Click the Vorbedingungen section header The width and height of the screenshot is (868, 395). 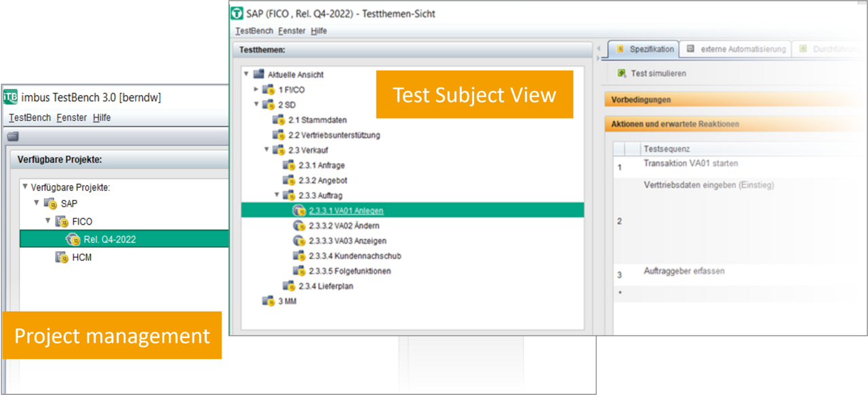(x=641, y=100)
